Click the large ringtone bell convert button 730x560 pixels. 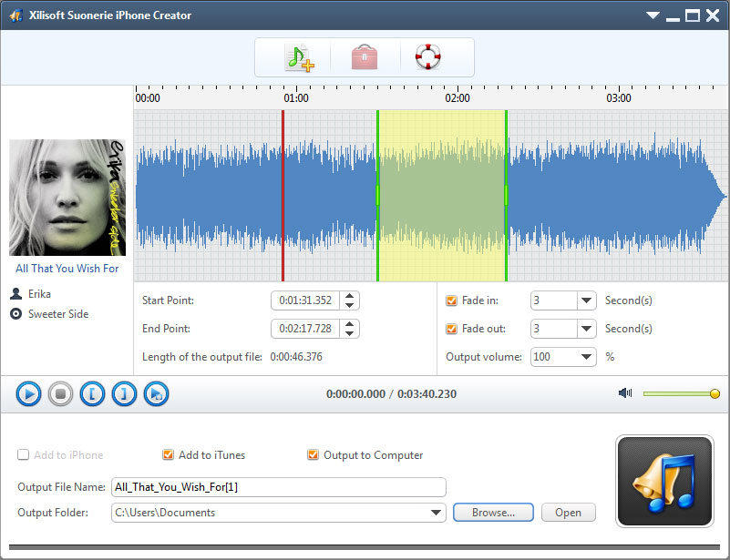[664, 481]
